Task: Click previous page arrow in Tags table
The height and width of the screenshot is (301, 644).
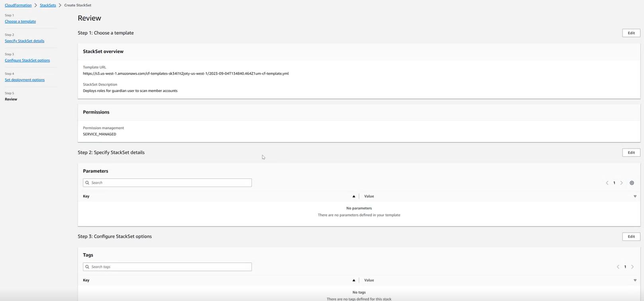Action: [618, 267]
